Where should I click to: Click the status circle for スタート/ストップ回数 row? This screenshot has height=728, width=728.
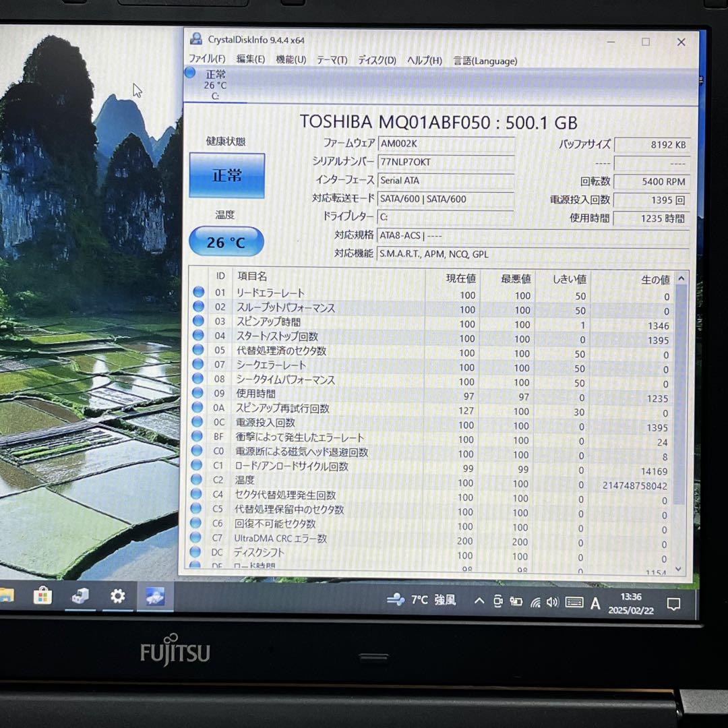[198, 335]
